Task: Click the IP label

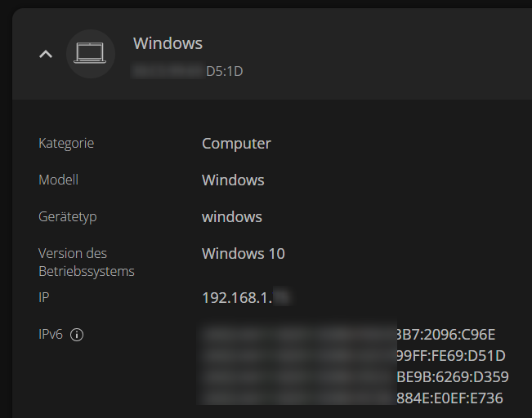Action: click(44, 297)
